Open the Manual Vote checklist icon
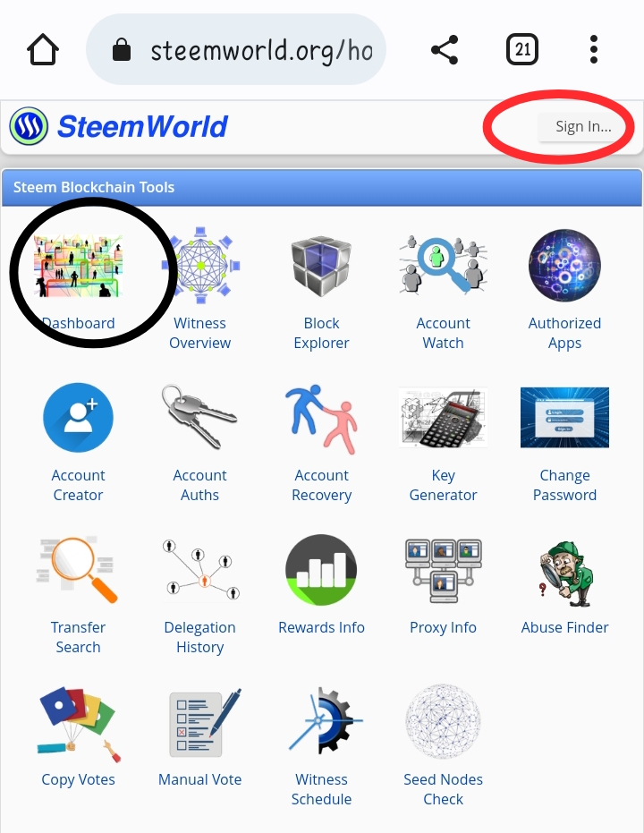The height and width of the screenshot is (833, 644). [205, 723]
